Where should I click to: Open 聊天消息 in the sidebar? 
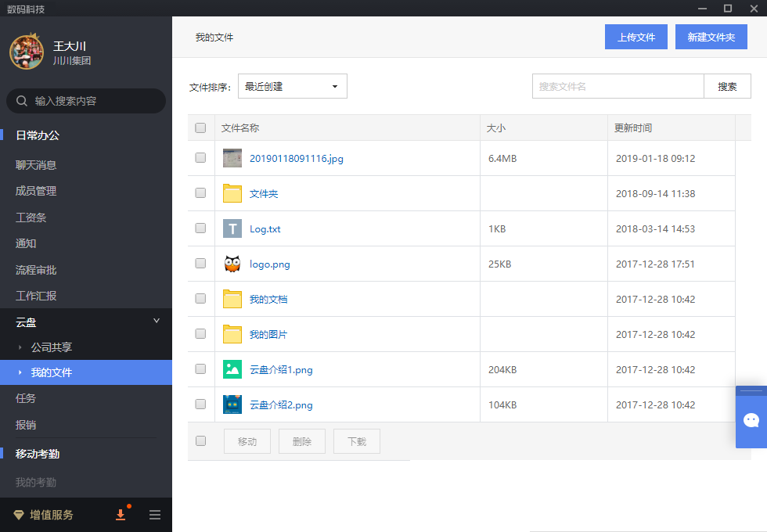tap(36, 165)
